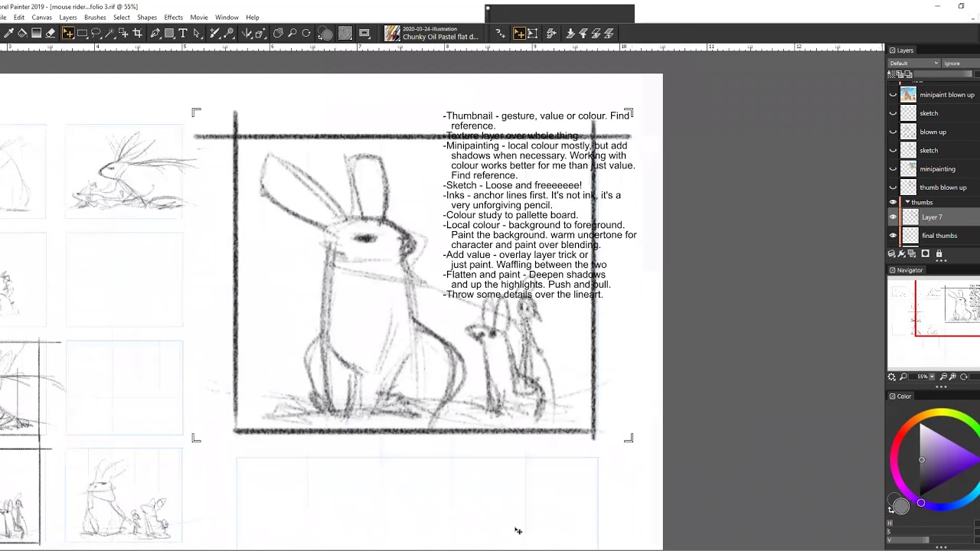
Task: Select the Grabber hand tool
Action: [278, 33]
